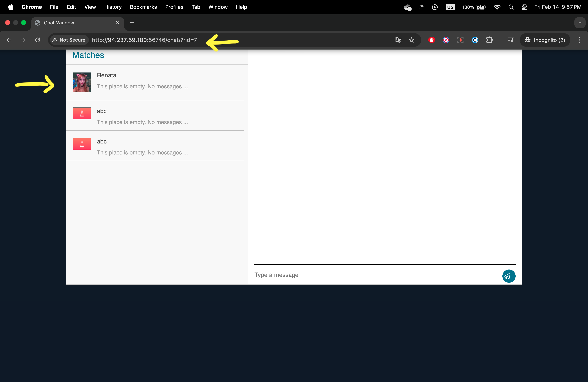Image resolution: width=588 pixels, height=382 pixels.
Task: Open the Incognito (2) profile button
Action: 545,40
